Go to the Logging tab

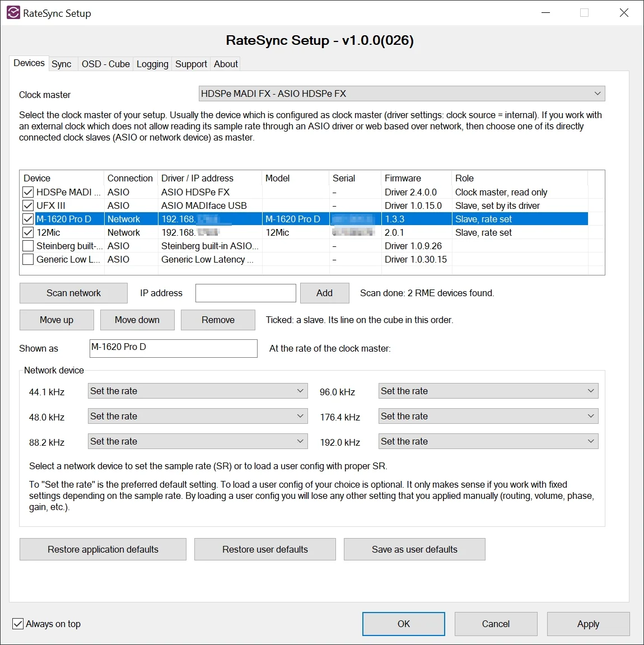(x=152, y=64)
